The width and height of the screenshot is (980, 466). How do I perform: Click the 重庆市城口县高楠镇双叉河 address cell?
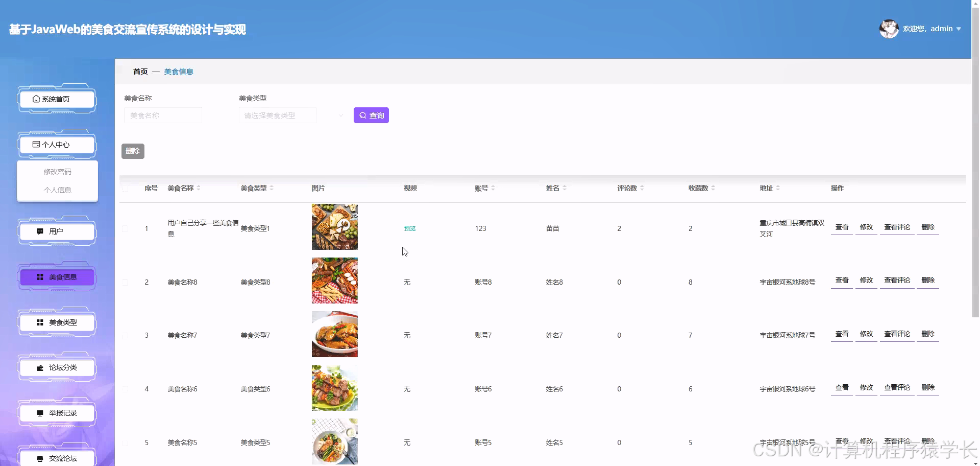pos(792,228)
